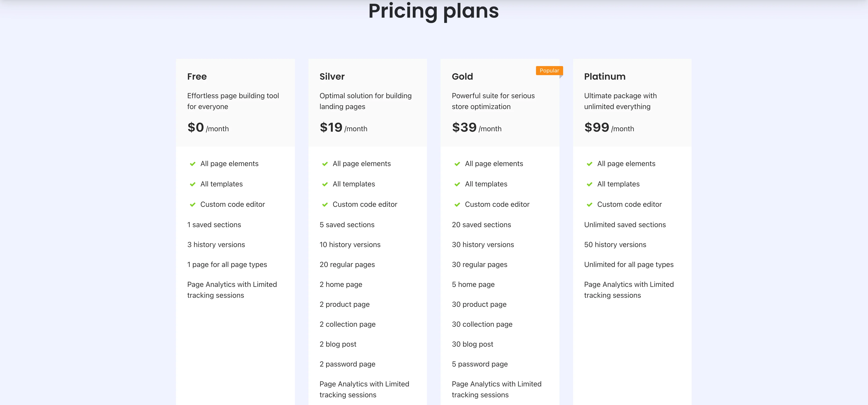Click the checkmark next to Silver plan's All page elements
Screen dimensions: 868x405
tap(325, 164)
